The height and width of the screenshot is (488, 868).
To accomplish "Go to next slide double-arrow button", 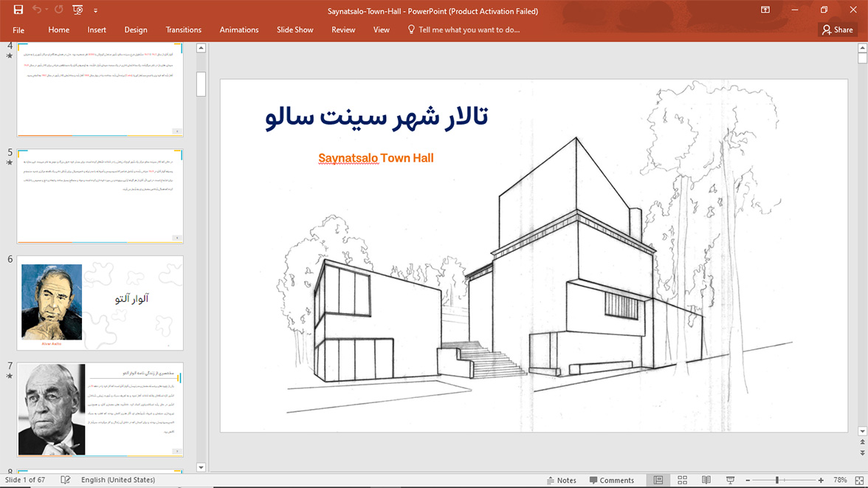I will point(862,453).
